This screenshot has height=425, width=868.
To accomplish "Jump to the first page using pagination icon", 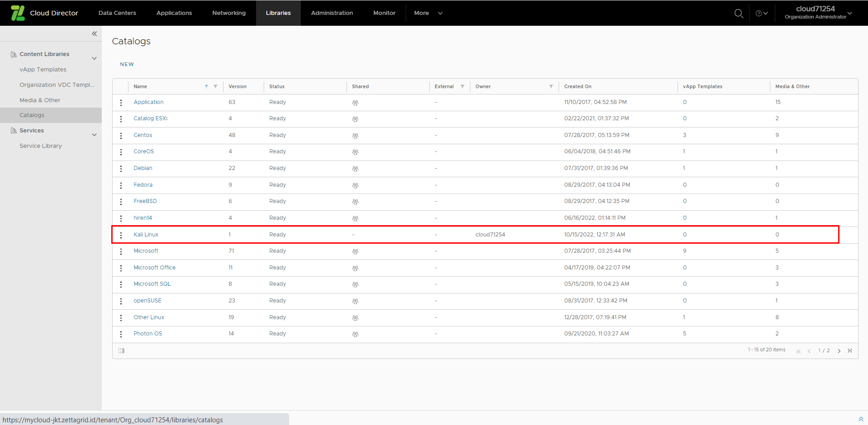I will (x=798, y=351).
